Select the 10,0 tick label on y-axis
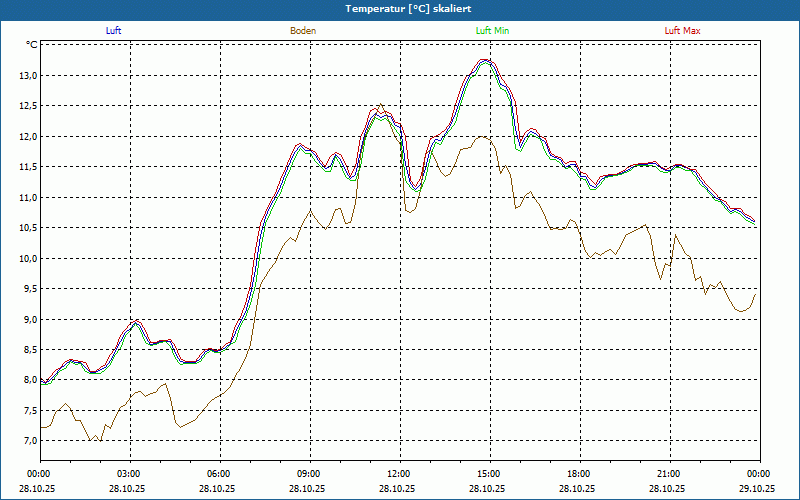This screenshot has height=500, width=800. coord(26,259)
